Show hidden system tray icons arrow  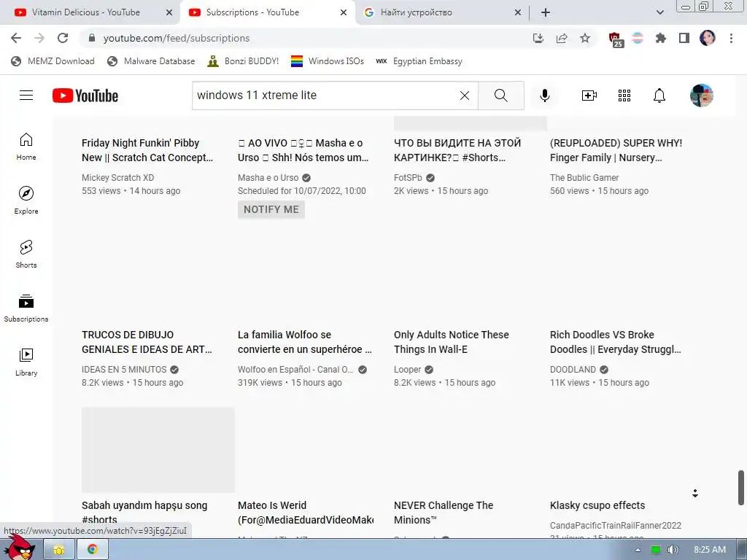pyautogui.click(x=638, y=550)
